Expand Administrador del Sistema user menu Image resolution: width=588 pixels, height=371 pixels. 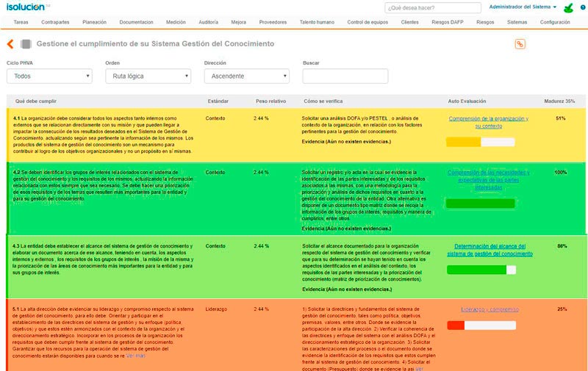click(523, 7)
